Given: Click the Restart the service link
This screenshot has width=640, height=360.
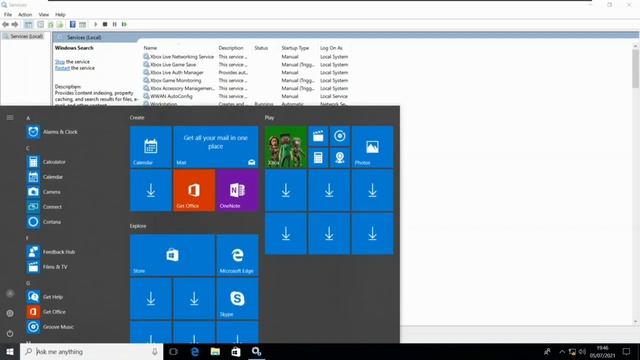Looking at the screenshot, I should (62, 68).
